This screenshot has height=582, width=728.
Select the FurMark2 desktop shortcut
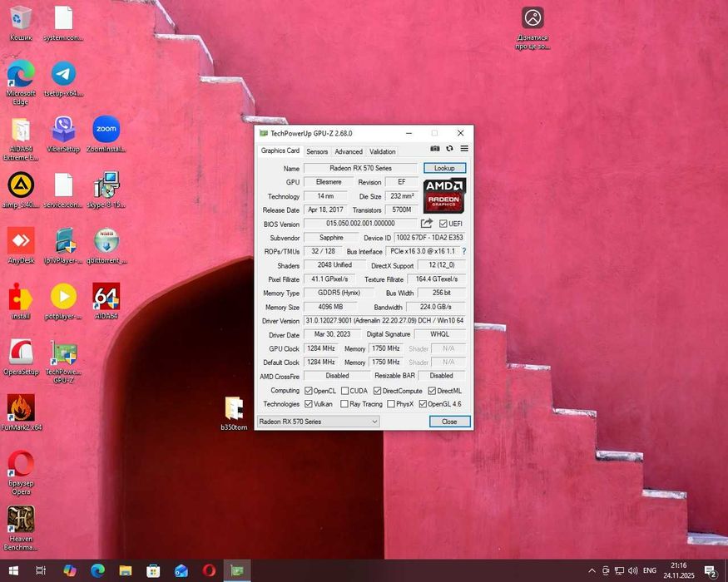tap(21, 409)
